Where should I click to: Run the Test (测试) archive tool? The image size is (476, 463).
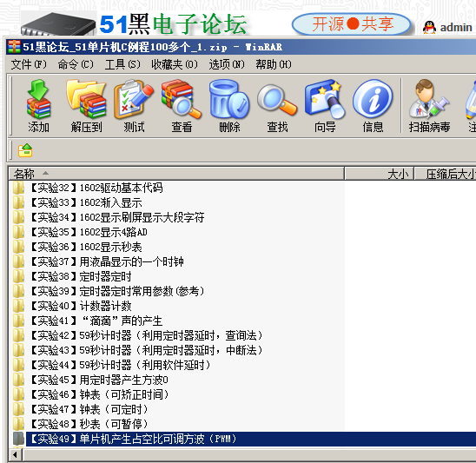tap(134, 105)
